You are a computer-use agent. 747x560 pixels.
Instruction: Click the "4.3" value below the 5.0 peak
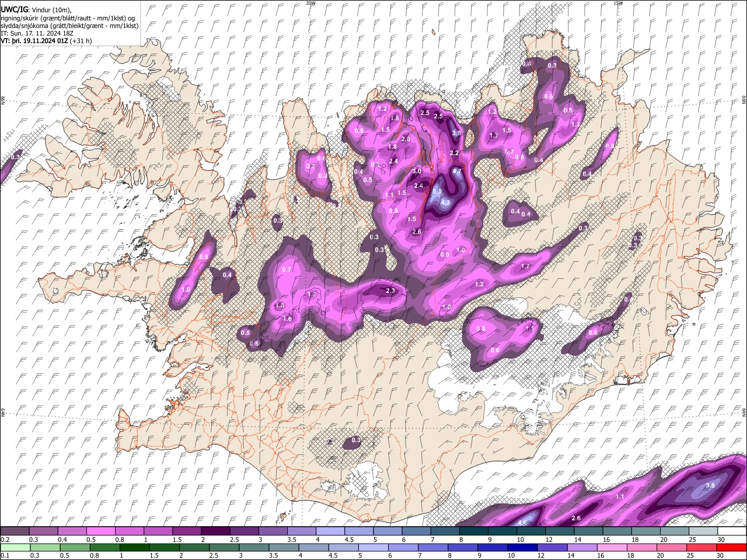(446, 202)
